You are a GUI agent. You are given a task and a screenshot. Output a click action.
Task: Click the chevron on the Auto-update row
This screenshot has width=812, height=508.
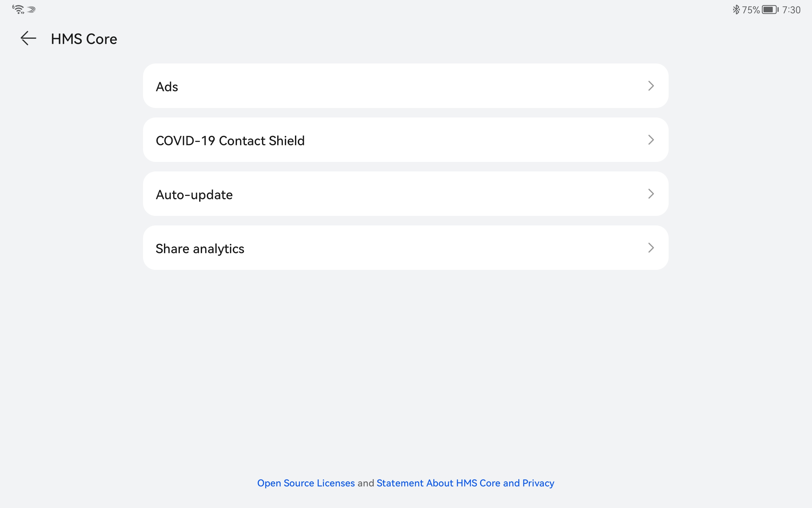(651, 194)
